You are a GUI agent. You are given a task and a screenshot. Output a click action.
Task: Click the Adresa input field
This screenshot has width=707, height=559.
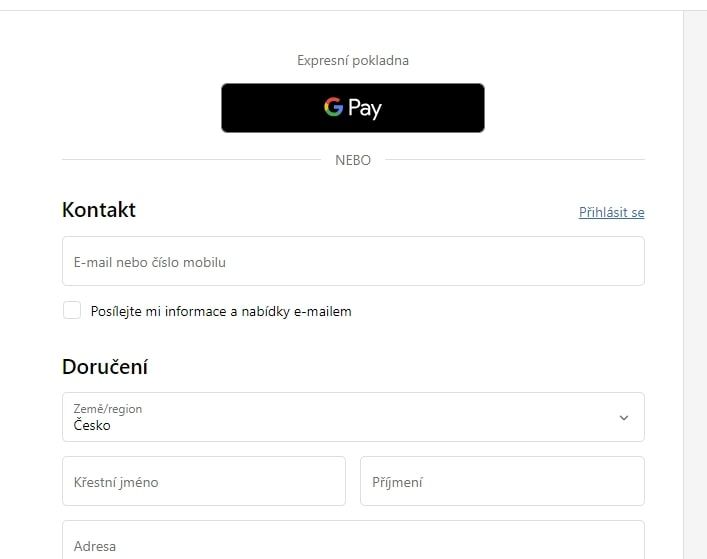coord(352,545)
